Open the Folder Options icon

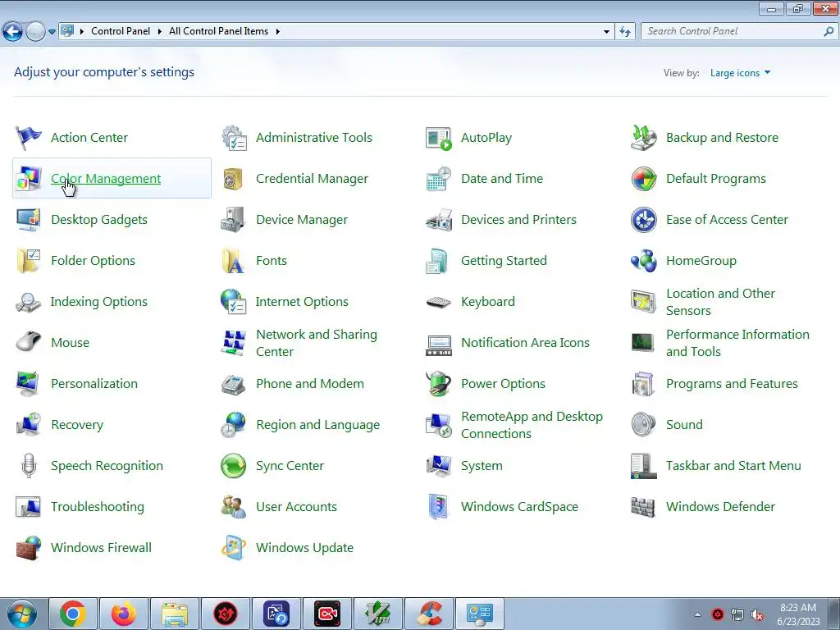click(x=29, y=261)
